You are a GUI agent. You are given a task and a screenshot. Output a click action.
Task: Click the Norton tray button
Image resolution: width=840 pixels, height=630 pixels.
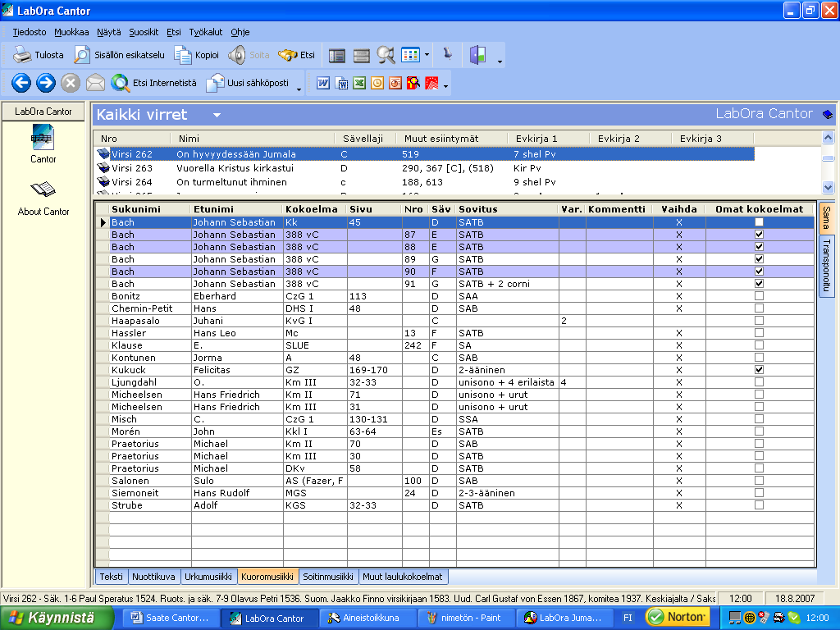(x=677, y=617)
